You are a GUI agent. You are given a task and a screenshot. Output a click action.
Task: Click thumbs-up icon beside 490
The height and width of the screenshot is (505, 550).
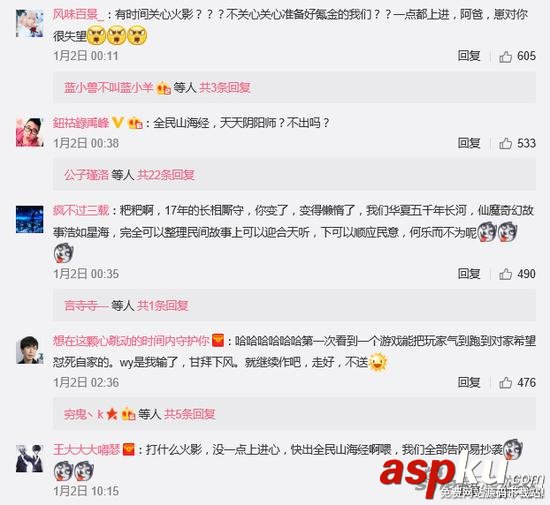point(505,274)
